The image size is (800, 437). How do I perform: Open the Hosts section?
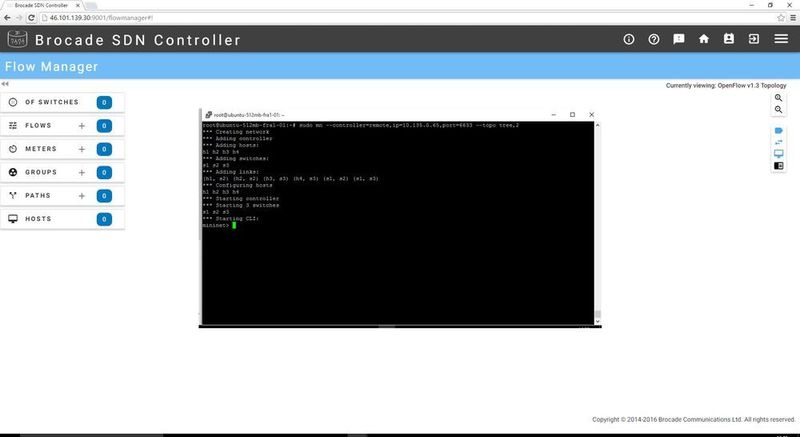(x=62, y=219)
